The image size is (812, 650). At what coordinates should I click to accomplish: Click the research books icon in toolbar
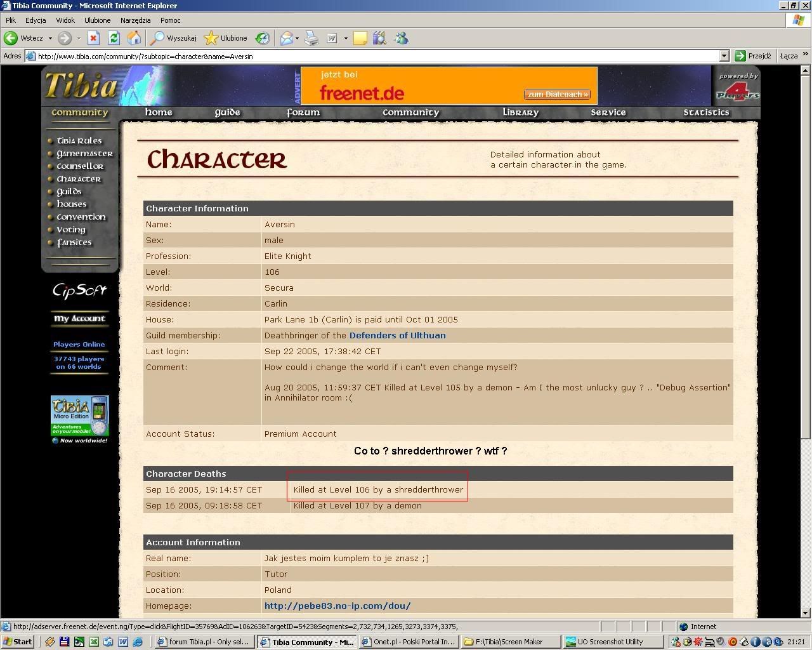[x=380, y=38]
